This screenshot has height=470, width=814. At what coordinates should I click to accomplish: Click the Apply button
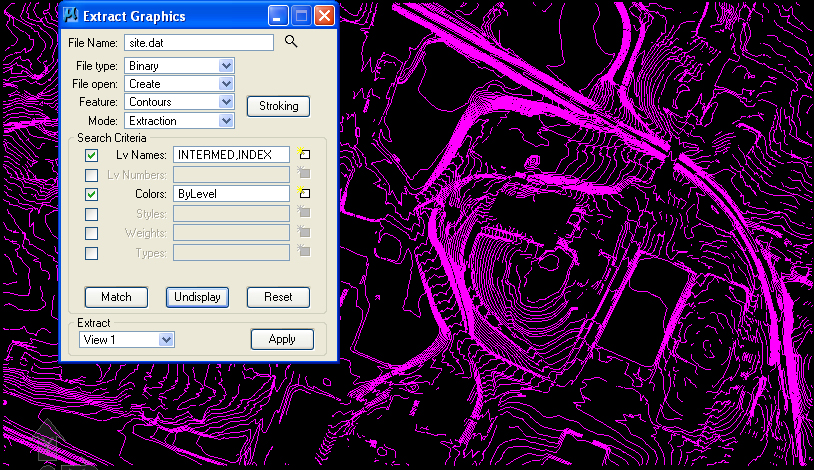point(282,339)
